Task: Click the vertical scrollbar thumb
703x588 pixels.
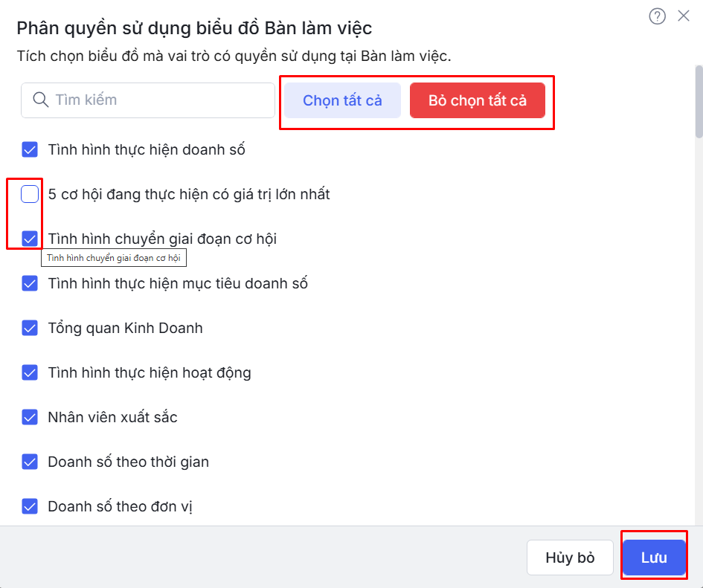Action: 699,101
